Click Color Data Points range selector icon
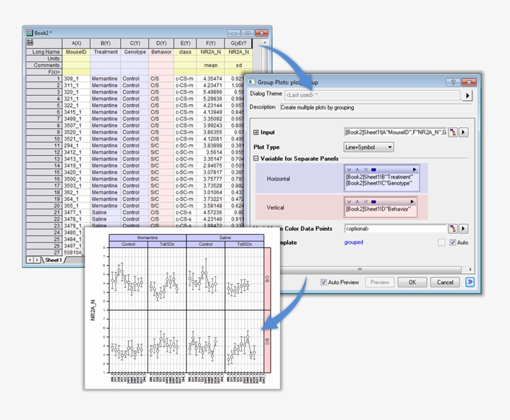This screenshot has height=420, width=510. point(452,228)
